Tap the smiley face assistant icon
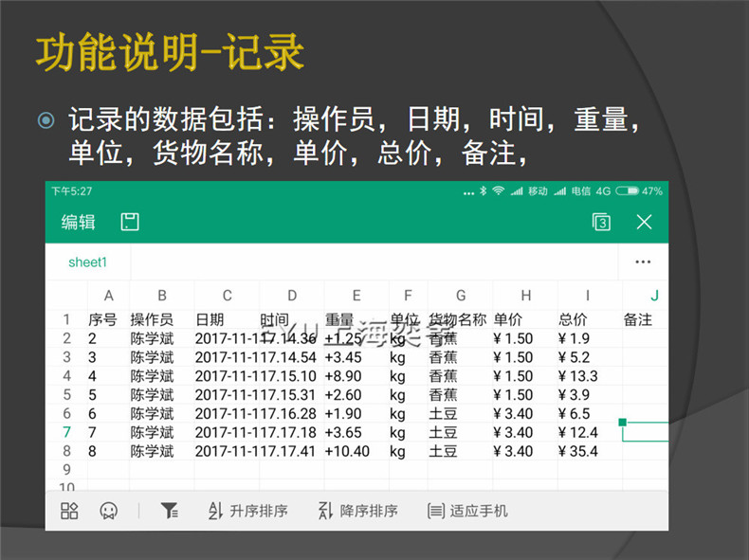749x560 pixels. click(108, 511)
